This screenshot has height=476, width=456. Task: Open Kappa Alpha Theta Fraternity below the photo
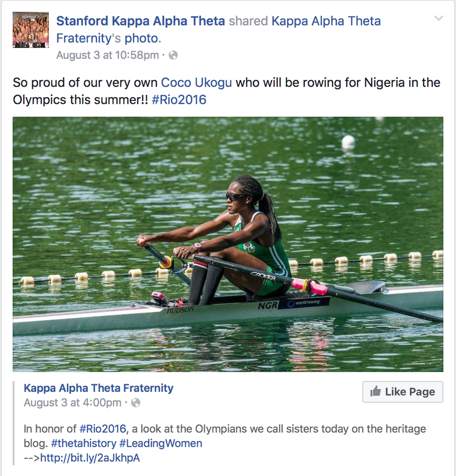(x=99, y=388)
